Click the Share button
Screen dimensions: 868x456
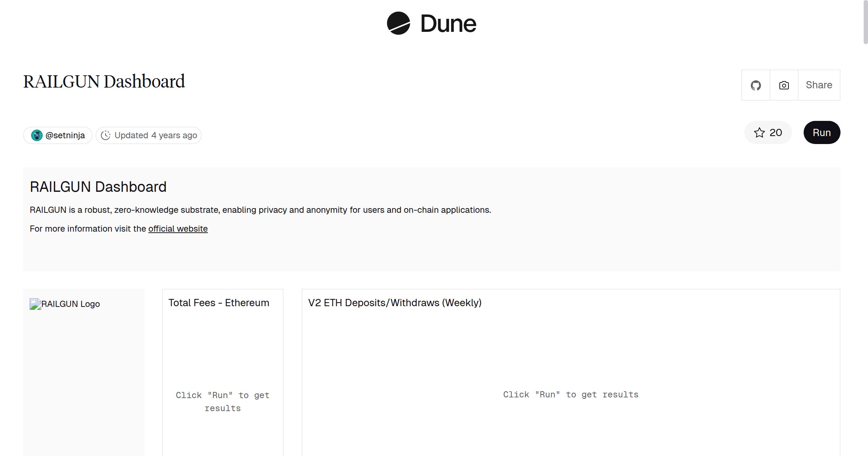coord(818,85)
